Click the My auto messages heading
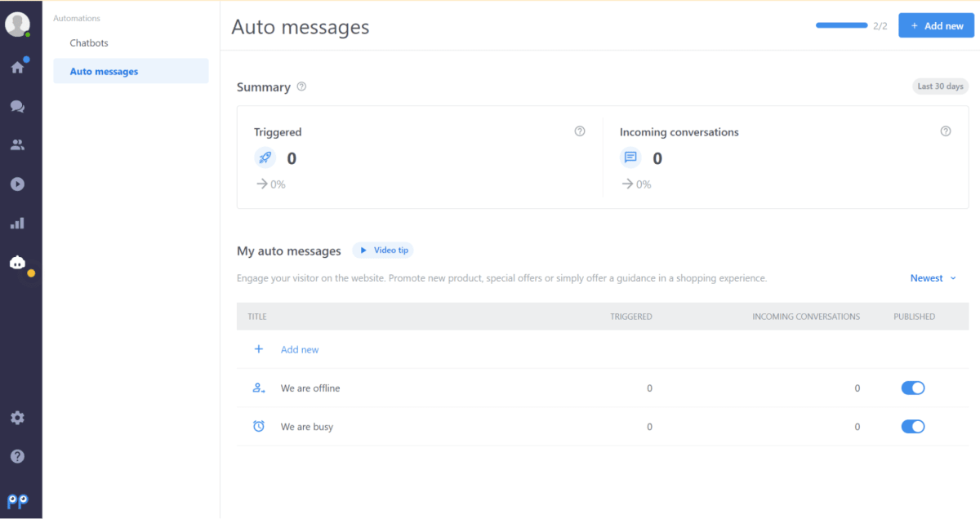Image resolution: width=980 pixels, height=519 pixels. (289, 251)
